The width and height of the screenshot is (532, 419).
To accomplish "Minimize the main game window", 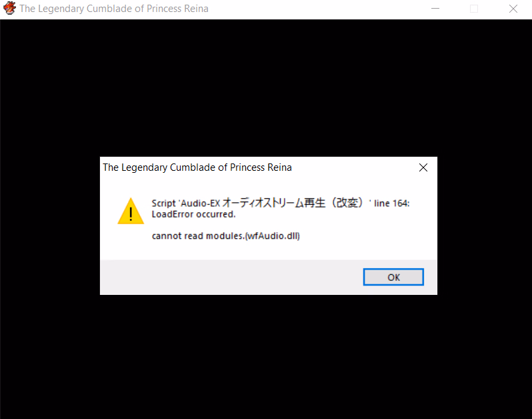I will click(x=435, y=9).
